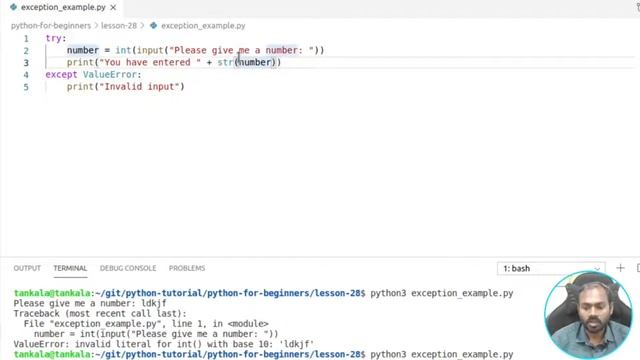Click the Python icon in breadcrumb
Screen dimensions: 640x360
click(153, 25)
